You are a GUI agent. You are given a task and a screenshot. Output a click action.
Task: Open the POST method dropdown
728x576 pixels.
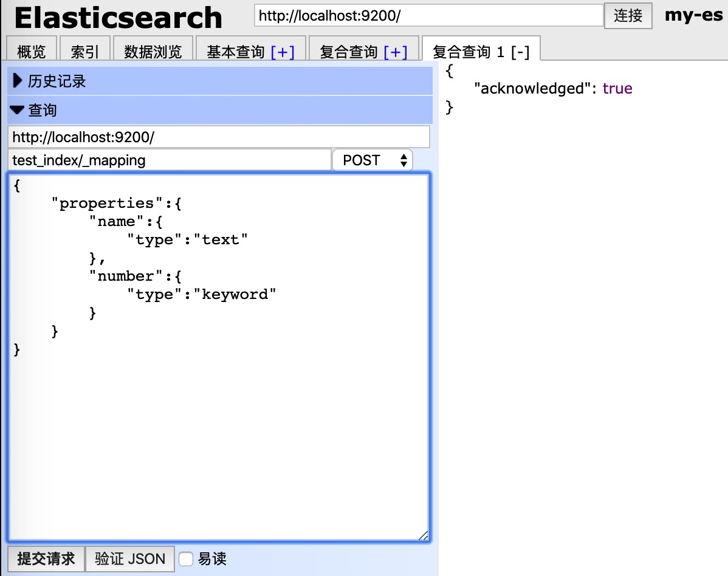pos(373,160)
